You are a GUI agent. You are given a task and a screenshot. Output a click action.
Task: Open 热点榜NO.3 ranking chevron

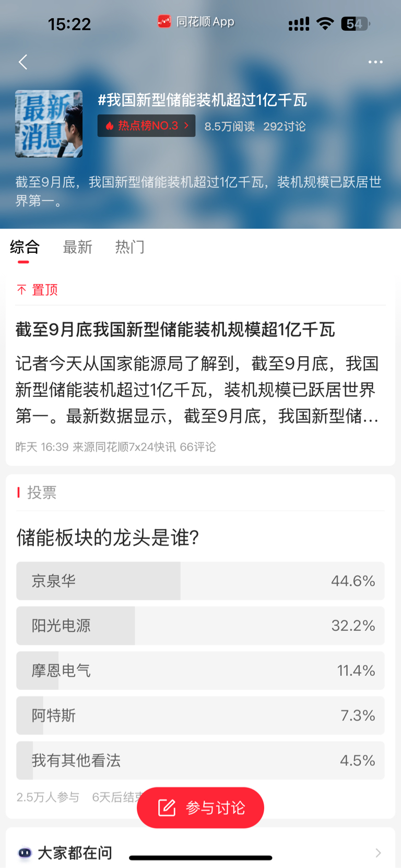coord(186,126)
